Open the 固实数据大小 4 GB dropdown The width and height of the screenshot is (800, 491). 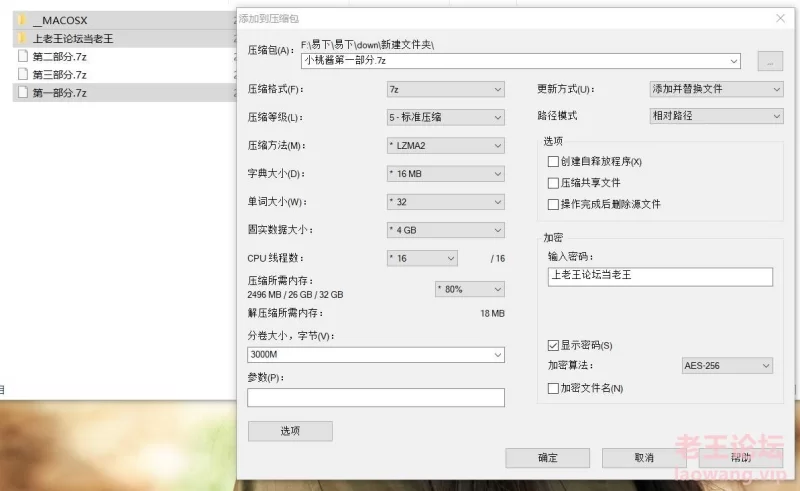click(445, 230)
